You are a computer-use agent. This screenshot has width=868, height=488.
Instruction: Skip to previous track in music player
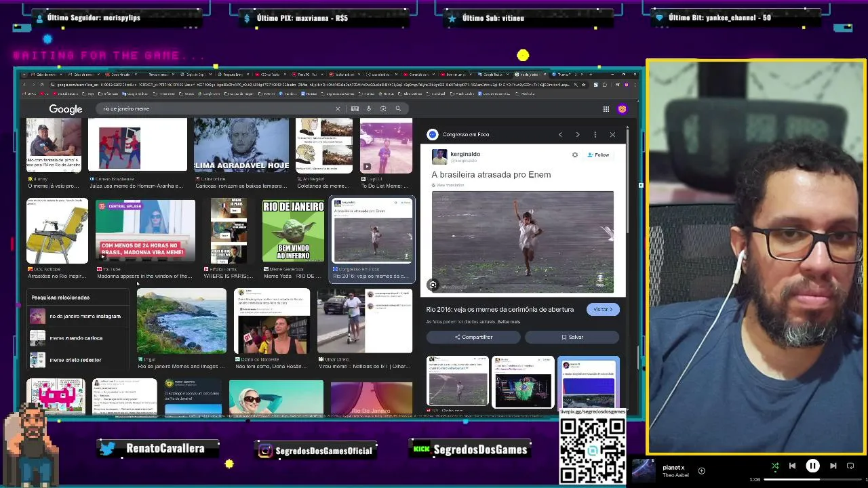792,466
